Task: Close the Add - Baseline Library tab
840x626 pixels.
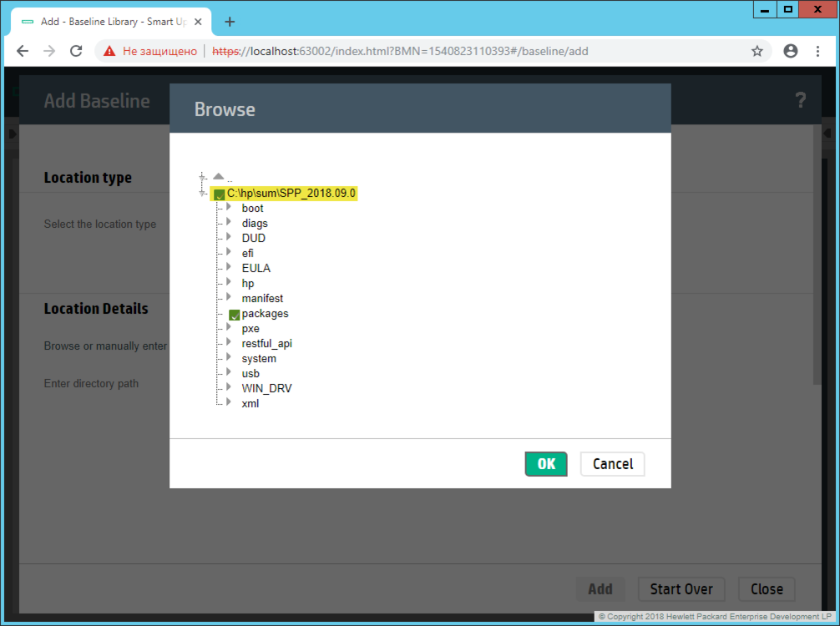Action: point(198,22)
